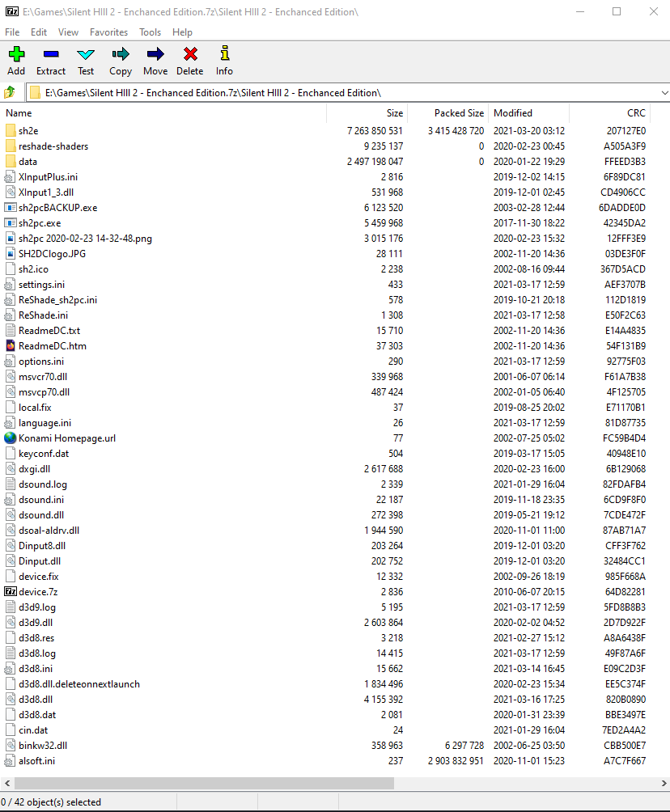This screenshot has height=812, width=670.
Task: Select the ReShade.ini file name
Action: (44, 315)
